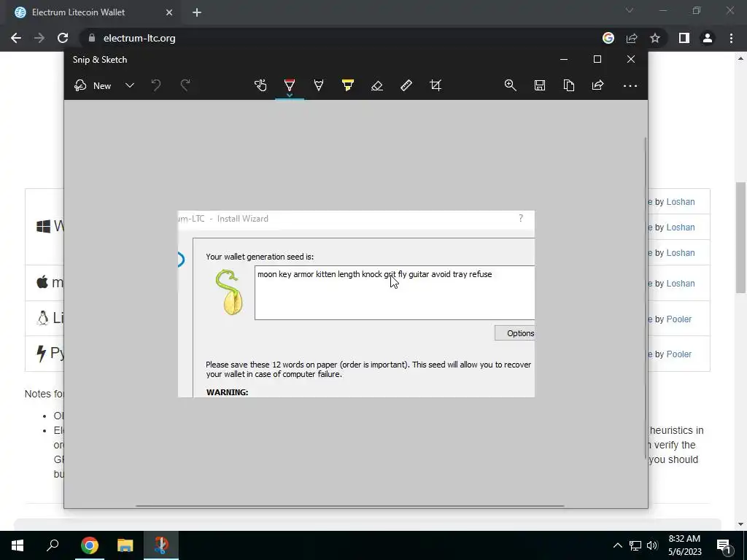Click the Chrome page vertical scrollbar
747x560 pixels.
(x=741, y=237)
